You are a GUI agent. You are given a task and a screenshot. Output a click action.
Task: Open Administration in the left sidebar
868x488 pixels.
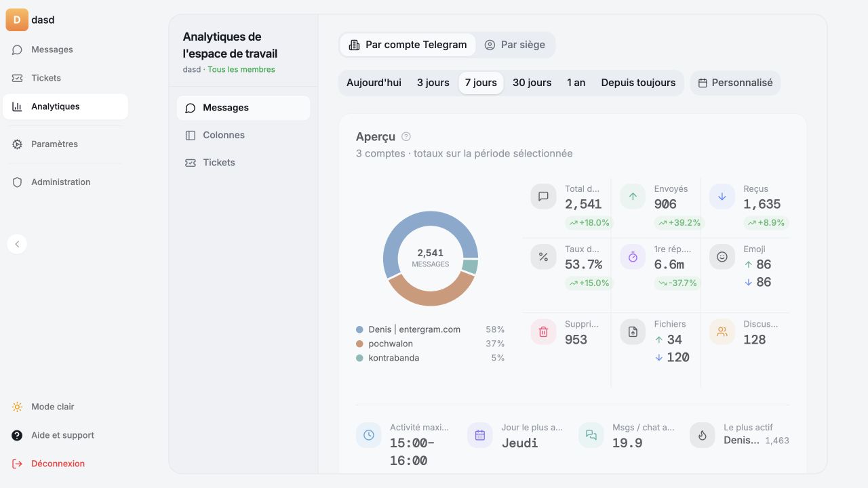tap(65, 182)
